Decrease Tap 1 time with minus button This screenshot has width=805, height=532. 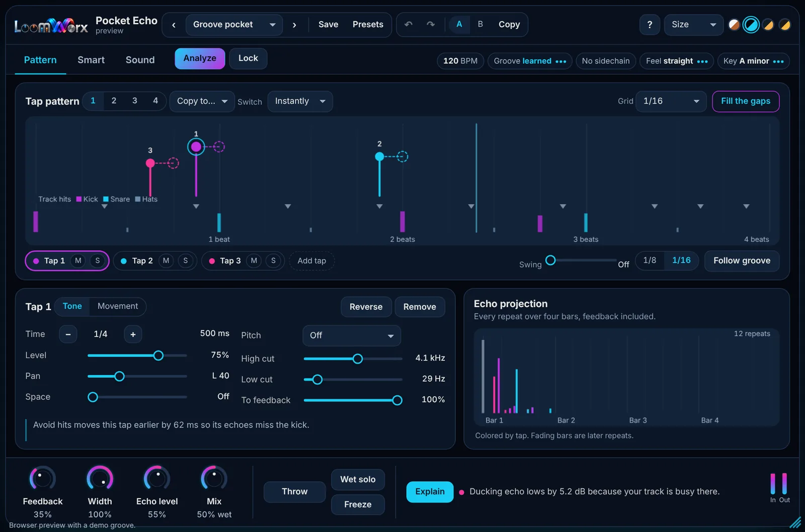click(x=68, y=334)
